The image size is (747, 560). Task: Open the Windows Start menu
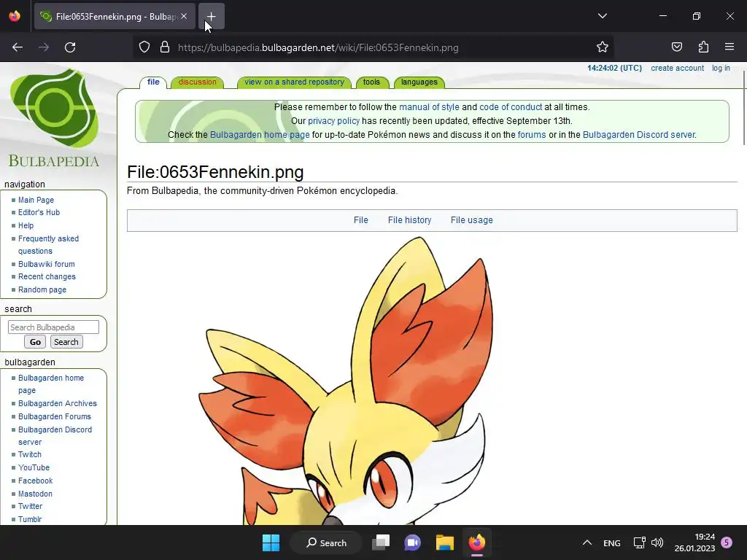pyautogui.click(x=271, y=542)
